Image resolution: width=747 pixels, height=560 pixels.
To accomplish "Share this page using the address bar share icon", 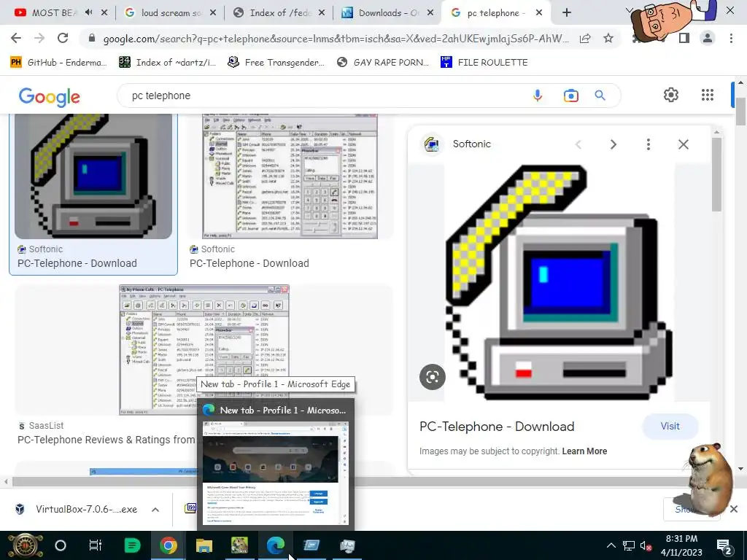I will (x=585, y=39).
